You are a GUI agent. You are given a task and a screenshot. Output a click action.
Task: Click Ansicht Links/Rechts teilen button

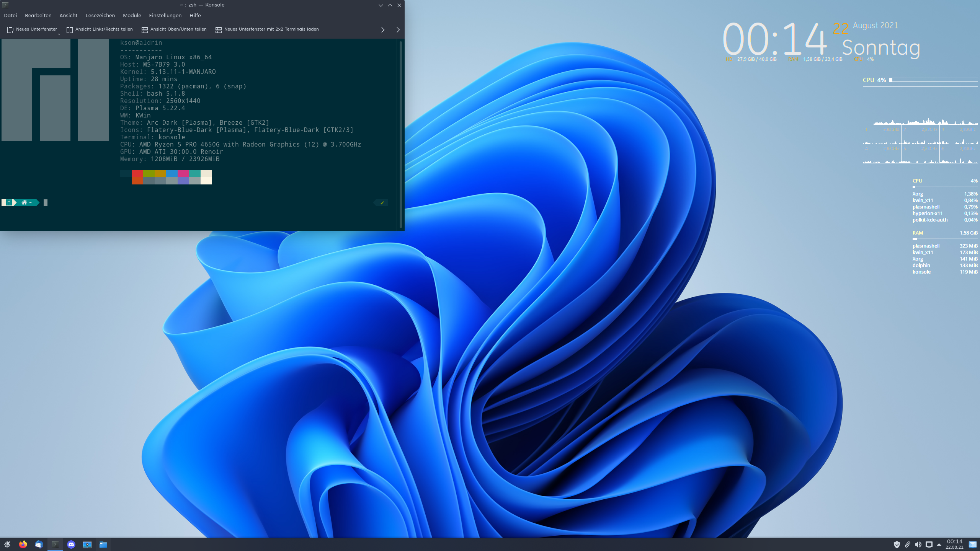[x=100, y=29]
